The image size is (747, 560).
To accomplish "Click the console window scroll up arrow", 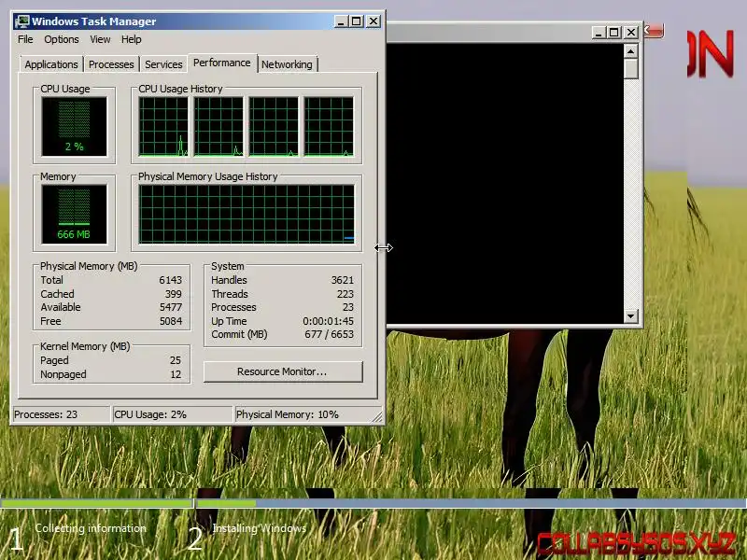I will click(631, 51).
